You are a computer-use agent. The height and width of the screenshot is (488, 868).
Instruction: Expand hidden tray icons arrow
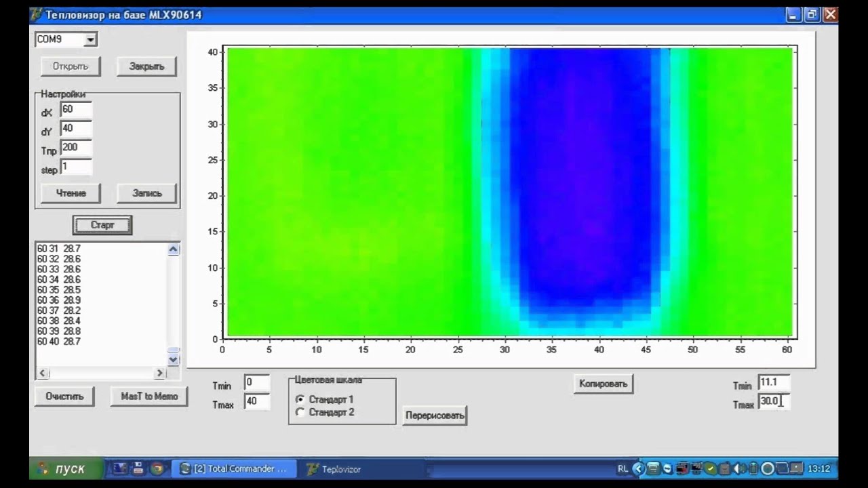(638, 469)
